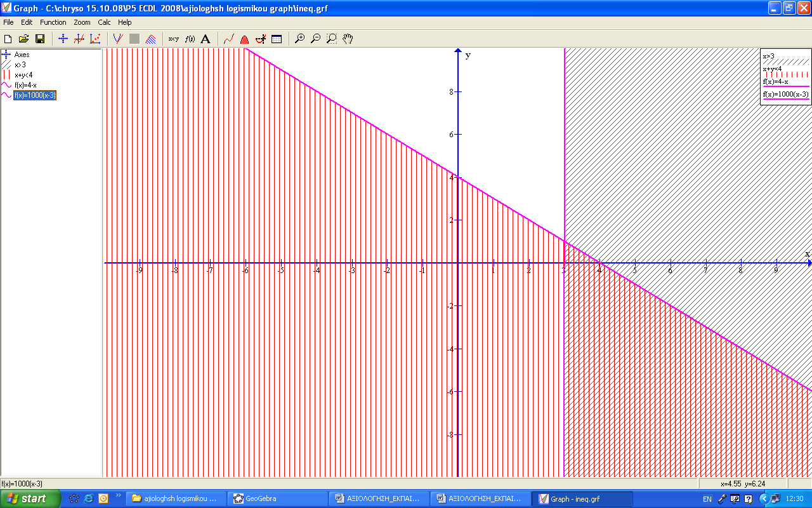812x508 pixels.
Task: Expand the quick launch chevron in the taskbar
Action: pyautogui.click(x=118, y=495)
